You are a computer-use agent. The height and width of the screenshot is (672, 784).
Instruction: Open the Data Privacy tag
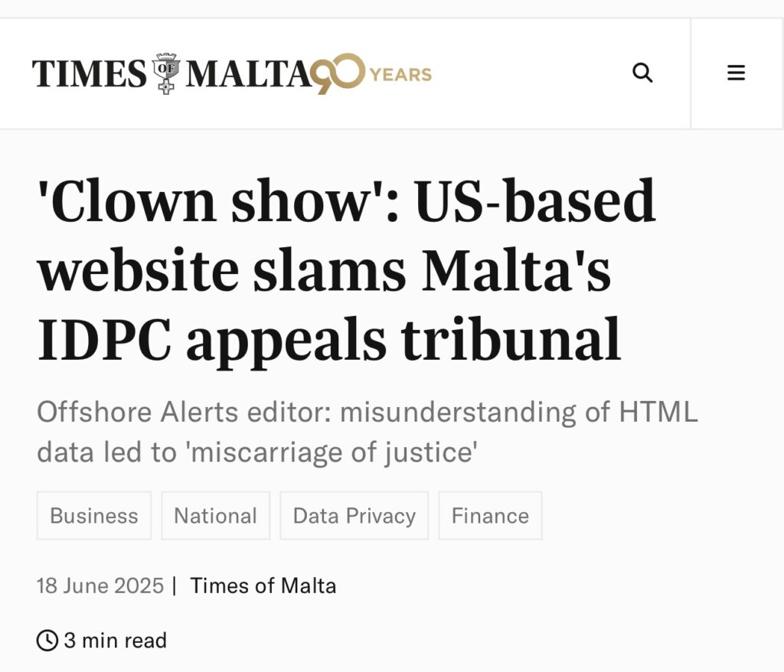354,516
